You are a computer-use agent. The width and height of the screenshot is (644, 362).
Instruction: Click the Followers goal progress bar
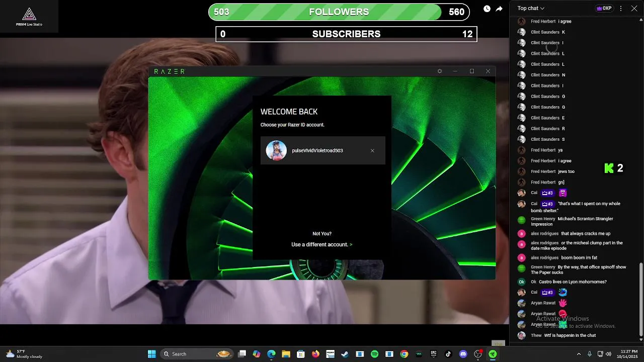coord(339,12)
